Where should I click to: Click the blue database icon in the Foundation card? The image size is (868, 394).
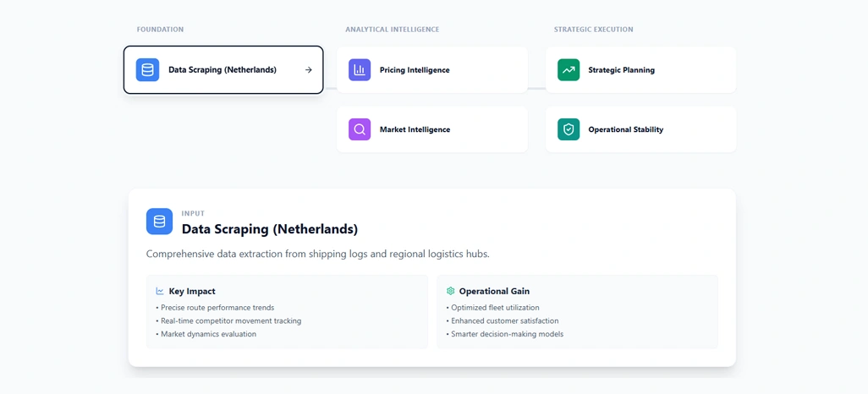coord(147,70)
